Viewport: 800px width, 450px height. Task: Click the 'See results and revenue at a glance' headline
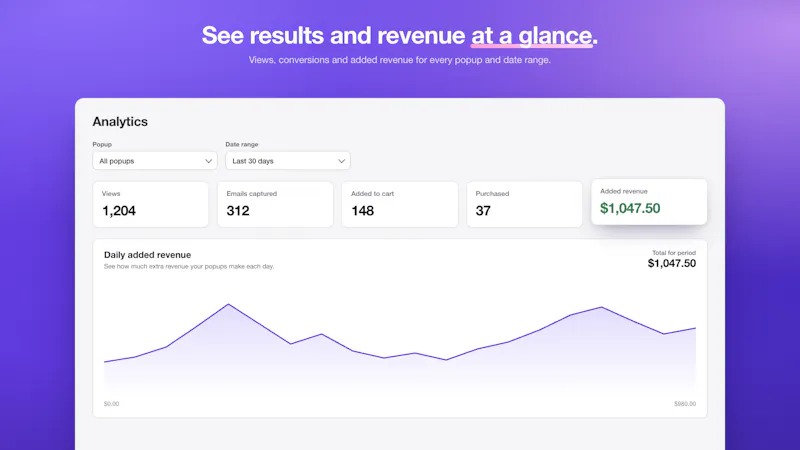click(x=399, y=35)
